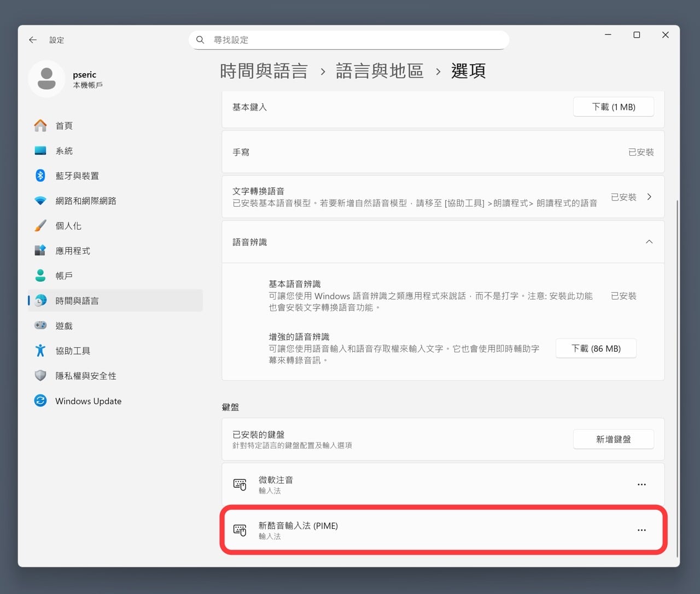Click the back arrow in Settings
The height and width of the screenshot is (594, 700).
[33, 40]
